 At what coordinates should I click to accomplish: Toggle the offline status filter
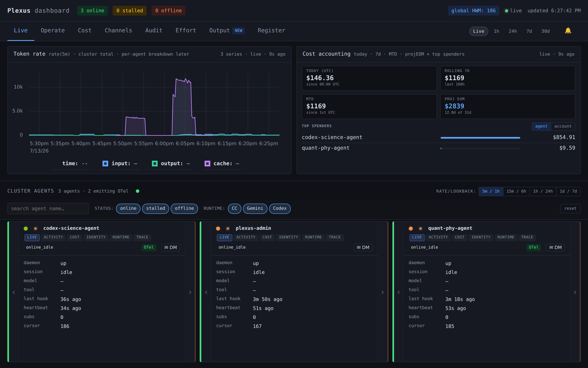point(184,208)
